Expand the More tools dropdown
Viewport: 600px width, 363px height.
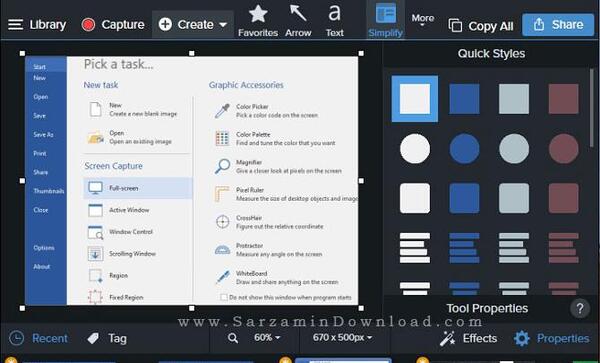coord(423,20)
